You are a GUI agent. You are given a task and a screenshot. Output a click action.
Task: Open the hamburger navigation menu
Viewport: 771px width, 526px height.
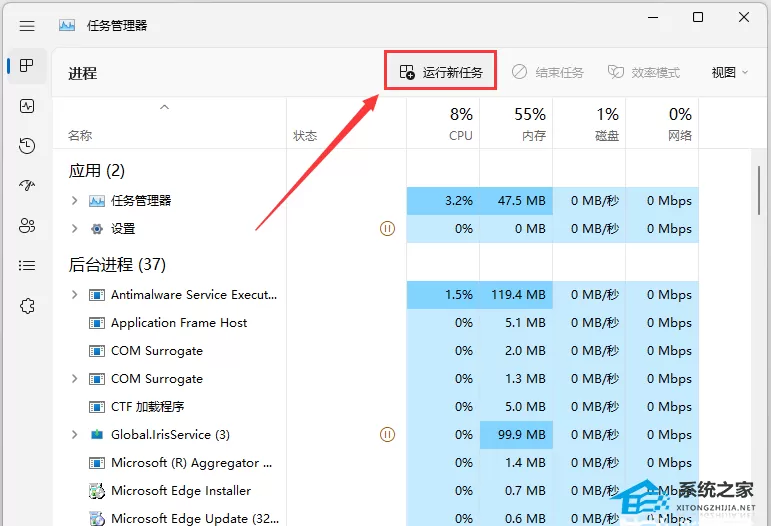27,26
